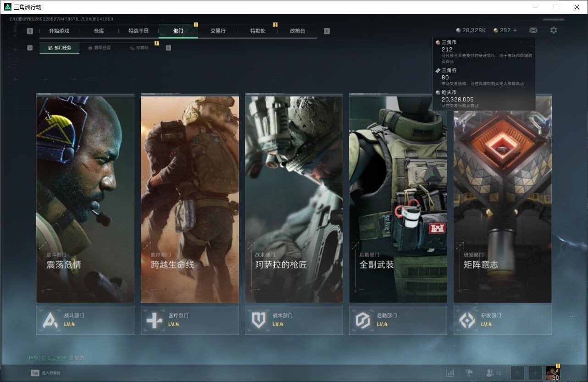This screenshot has height=382, width=588.
Task: Switch to the 特勤处 tab
Action: coord(258,31)
